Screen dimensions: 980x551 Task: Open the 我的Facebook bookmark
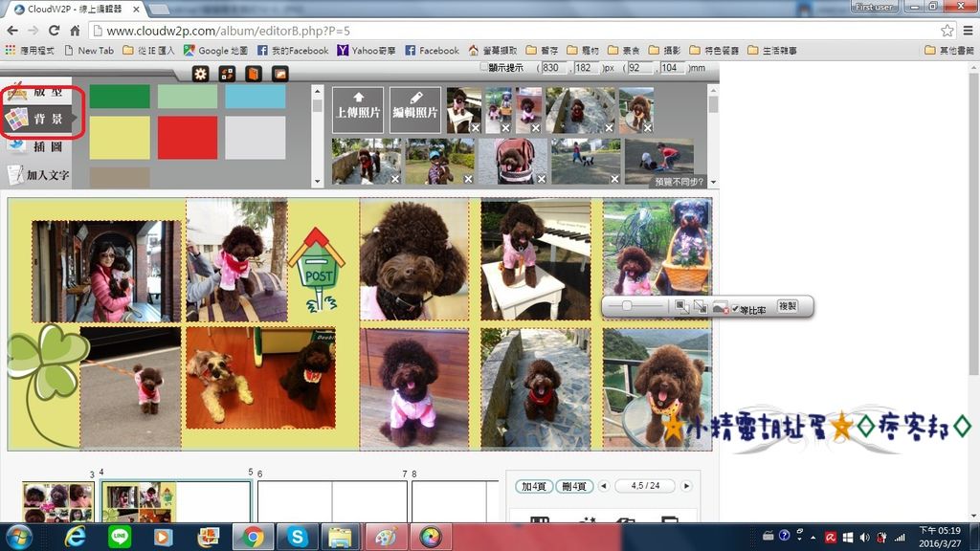293,51
